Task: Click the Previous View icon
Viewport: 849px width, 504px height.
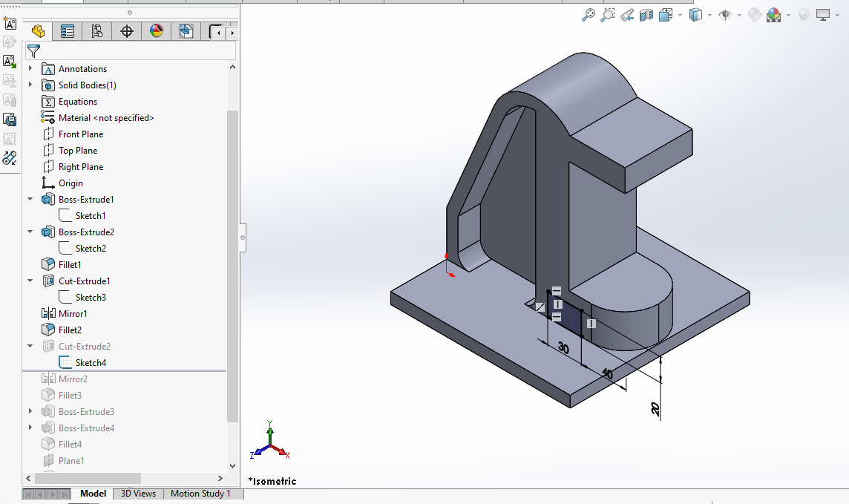Action: click(627, 15)
